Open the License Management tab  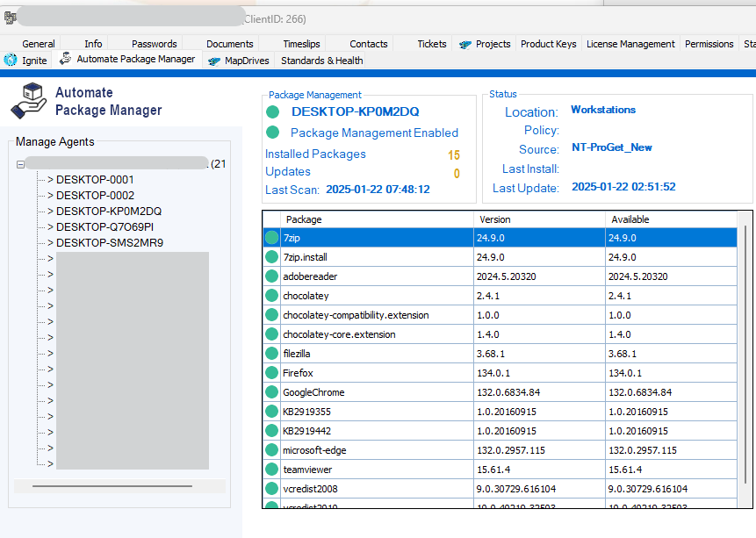click(x=630, y=44)
